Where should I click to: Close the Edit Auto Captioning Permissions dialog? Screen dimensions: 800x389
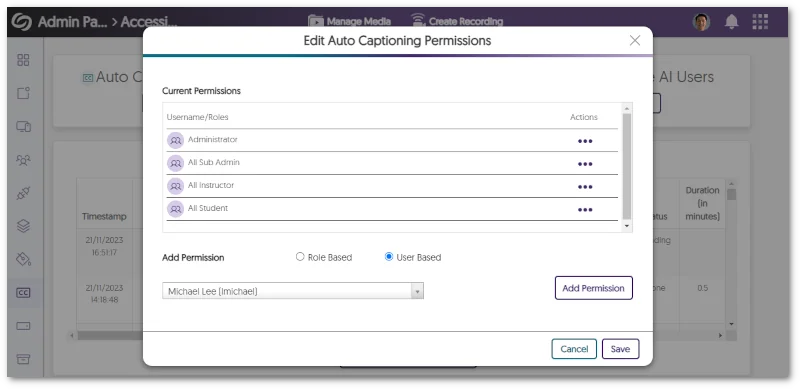pyautogui.click(x=635, y=41)
